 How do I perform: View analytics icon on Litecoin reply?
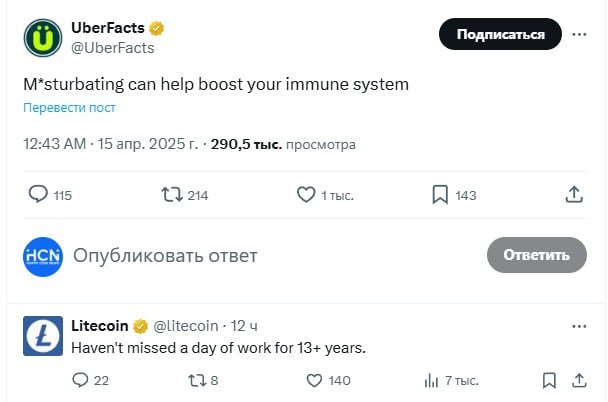tap(432, 380)
